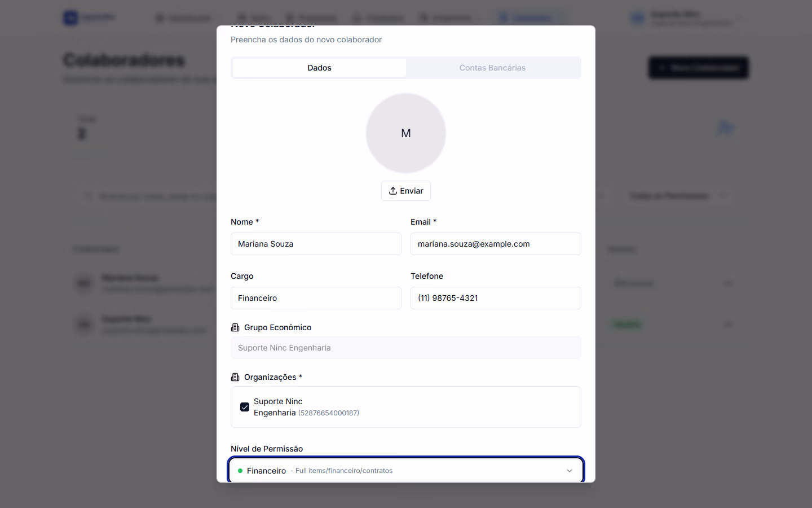Edit the Email field mariana.souza@example.com
812x508 pixels.
[x=496, y=244]
